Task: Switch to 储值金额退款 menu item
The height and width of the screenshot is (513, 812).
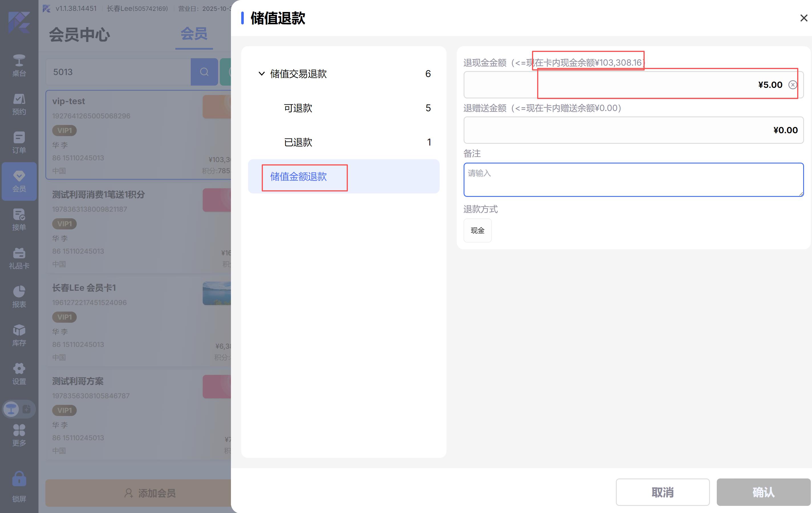Action: click(x=298, y=177)
